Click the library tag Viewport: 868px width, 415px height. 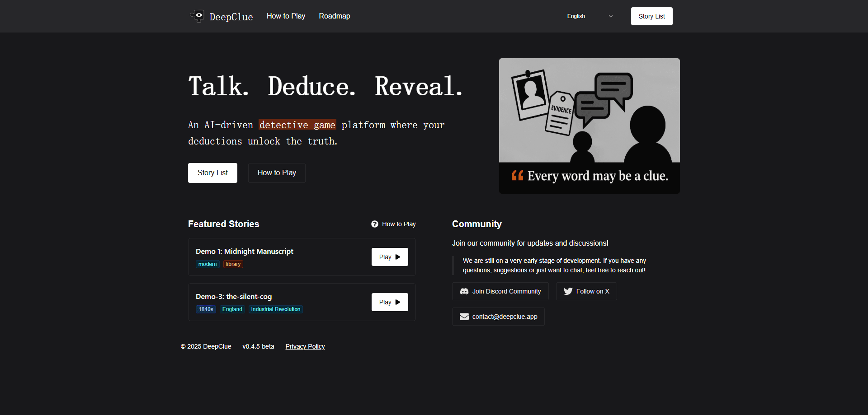(233, 264)
